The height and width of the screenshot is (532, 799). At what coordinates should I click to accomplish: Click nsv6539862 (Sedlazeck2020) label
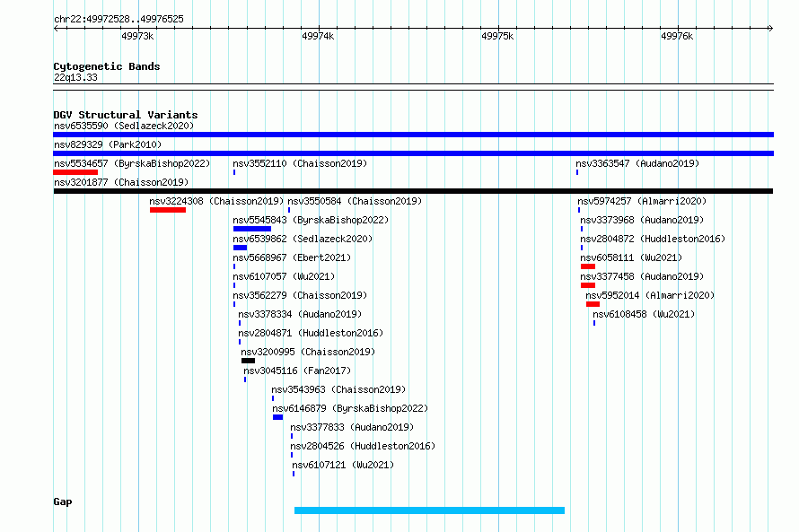303,239
